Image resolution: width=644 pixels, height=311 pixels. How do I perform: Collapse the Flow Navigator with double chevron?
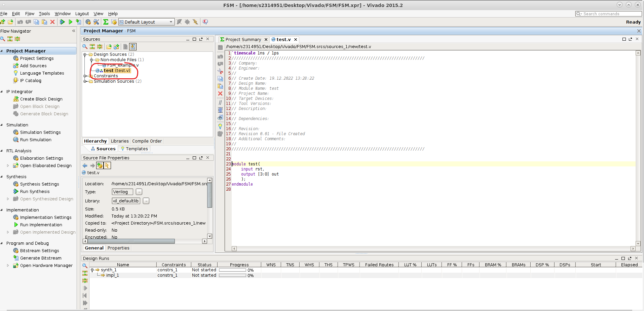[x=74, y=31]
